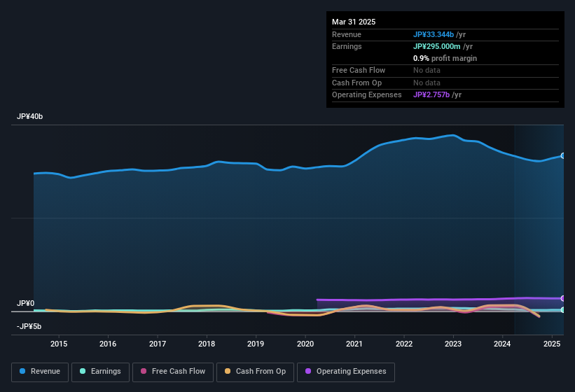This screenshot has height=392, width=575.
Task: Click the 2022 x-axis label
Action: tap(403, 344)
